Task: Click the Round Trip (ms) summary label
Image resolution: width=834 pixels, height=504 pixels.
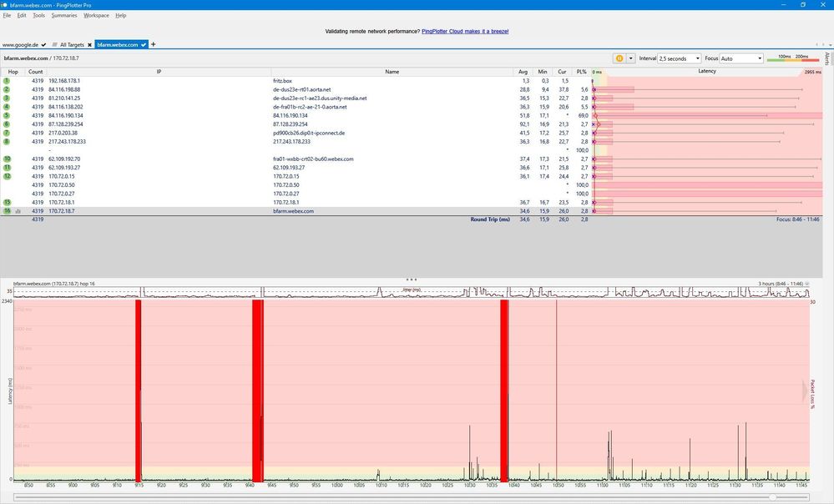Action: 490,219
